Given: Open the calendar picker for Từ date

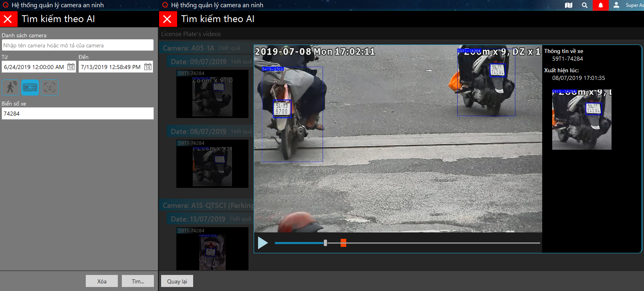Looking at the screenshot, I should (71, 67).
